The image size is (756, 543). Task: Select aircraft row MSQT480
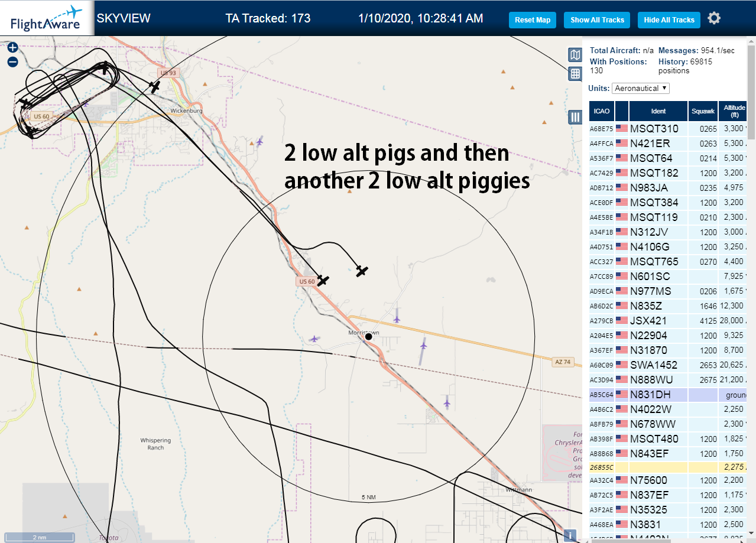[x=668, y=438]
